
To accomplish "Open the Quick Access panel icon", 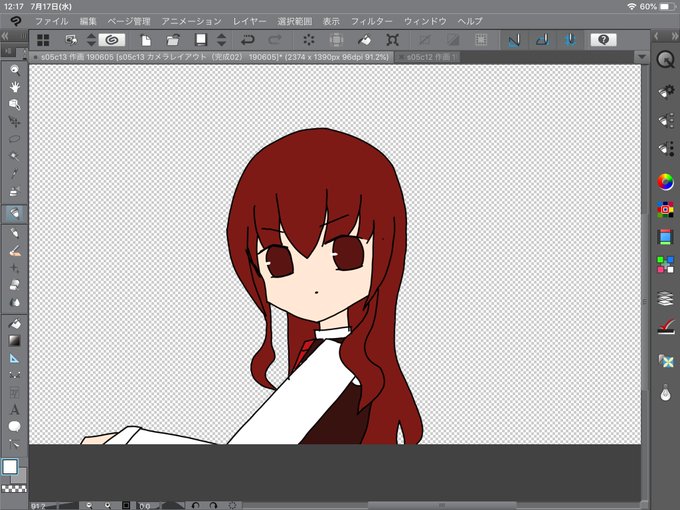I will pyautogui.click(x=665, y=60).
